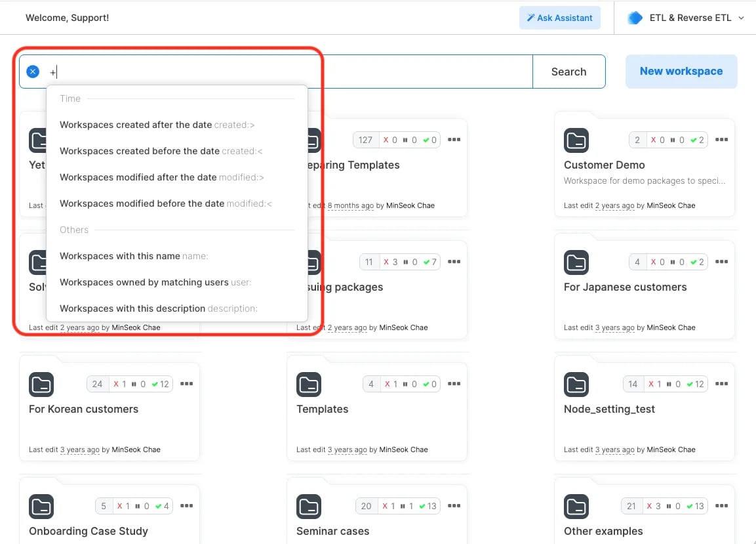Image resolution: width=756 pixels, height=544 pixels.
Task: Open the Node_setting_test workspace title
Action: pyautogui.click(x=609, y=409)
